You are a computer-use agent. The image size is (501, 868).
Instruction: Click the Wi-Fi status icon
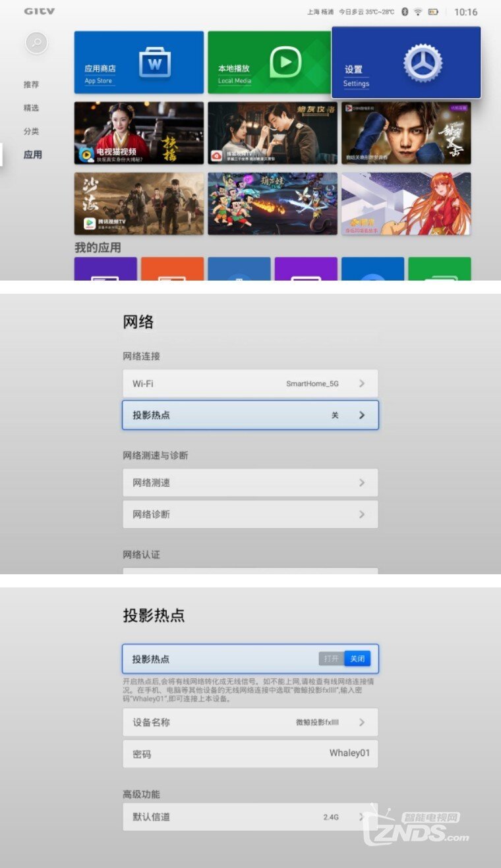point(418,12)
